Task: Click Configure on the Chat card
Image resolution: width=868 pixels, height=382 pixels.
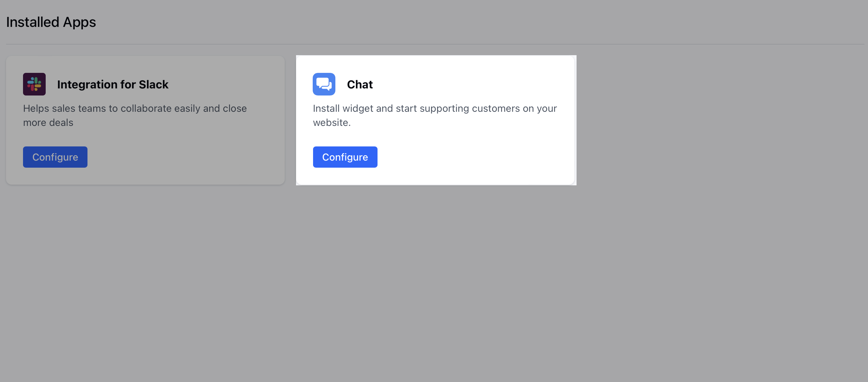Action: [x=345, y=157]
